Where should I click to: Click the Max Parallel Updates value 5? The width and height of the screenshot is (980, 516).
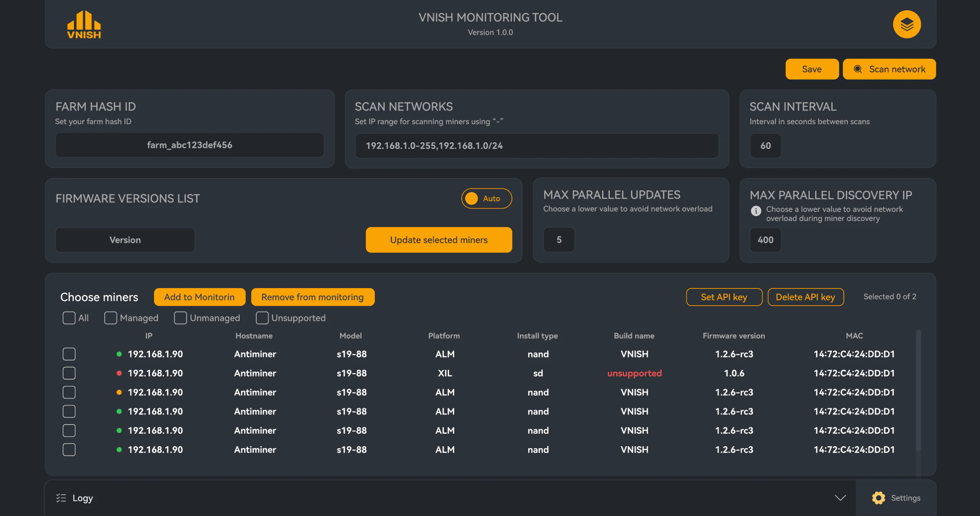559,240
